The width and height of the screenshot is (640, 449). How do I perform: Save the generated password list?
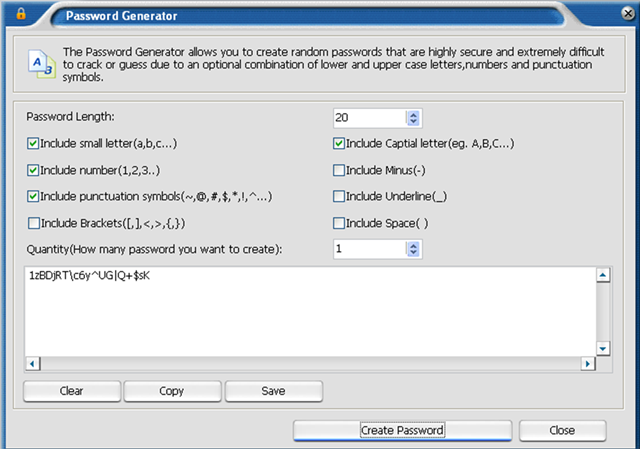click(273, 391)
